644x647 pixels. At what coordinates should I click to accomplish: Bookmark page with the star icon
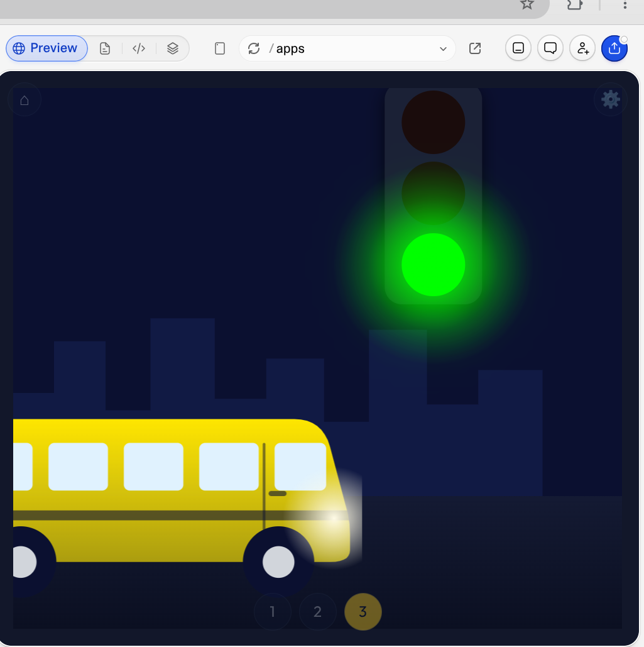tap(527, 4)
